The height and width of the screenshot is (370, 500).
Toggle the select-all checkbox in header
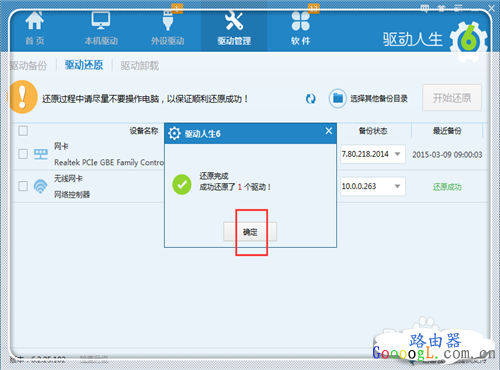[x=23, y=131]
